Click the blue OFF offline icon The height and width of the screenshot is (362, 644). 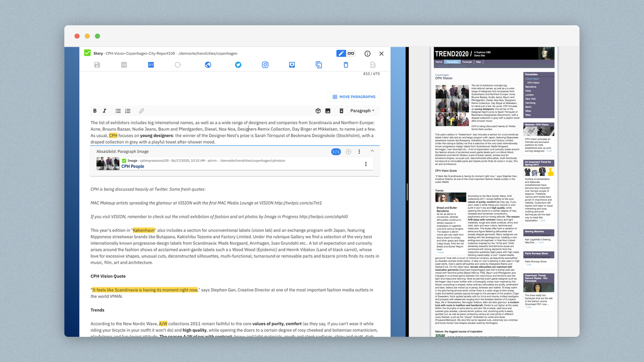151,65
